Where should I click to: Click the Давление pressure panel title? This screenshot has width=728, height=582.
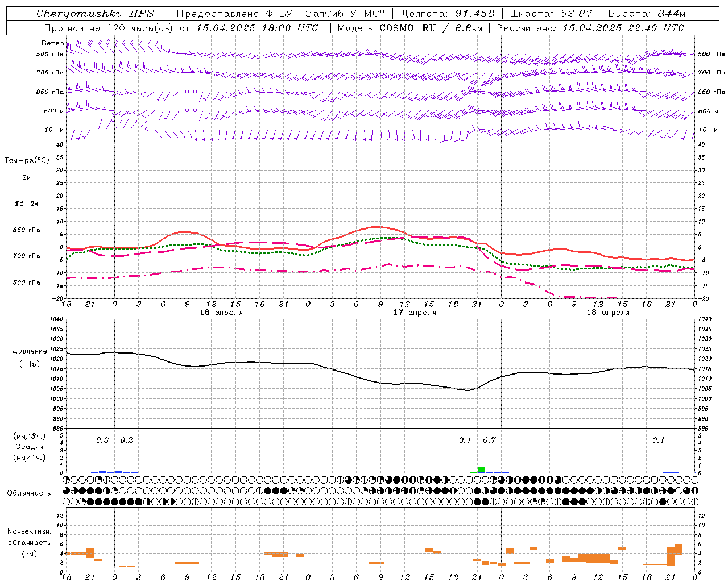pos(30,351)
